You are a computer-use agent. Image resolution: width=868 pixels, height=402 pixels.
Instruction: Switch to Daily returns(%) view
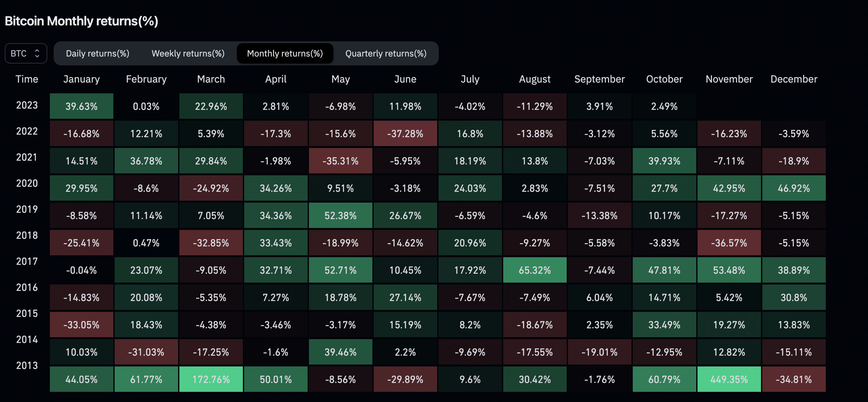tap(97, 53)
